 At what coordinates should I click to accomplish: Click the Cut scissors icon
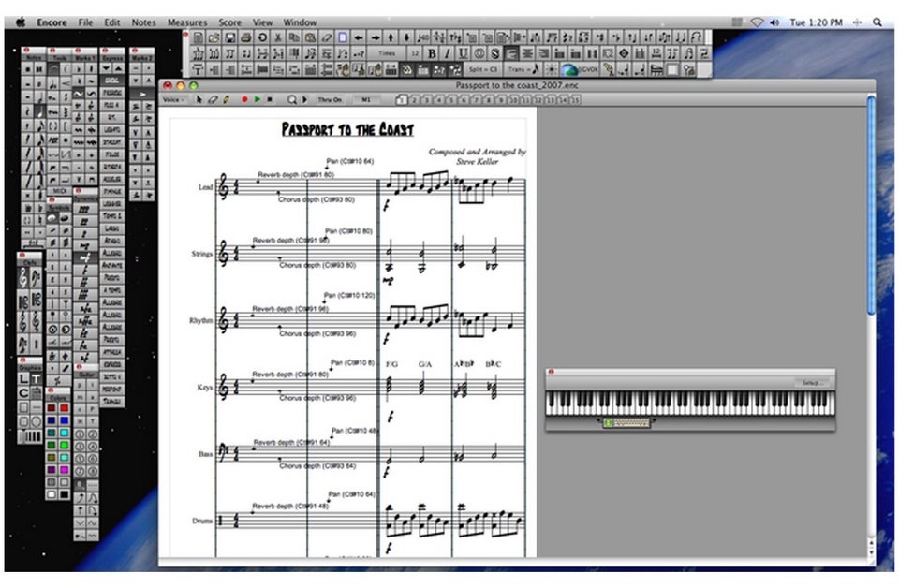(x=278, y=37)
